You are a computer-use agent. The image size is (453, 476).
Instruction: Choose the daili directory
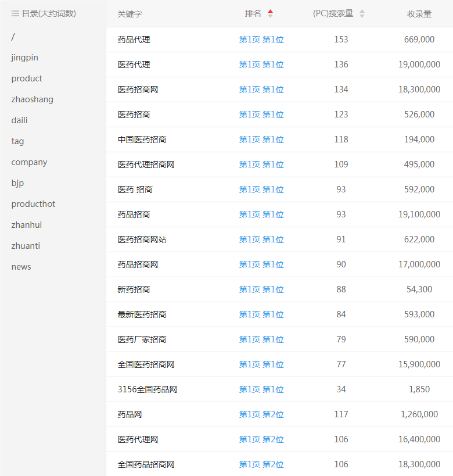pyautogui.click(x=20, y=120)
